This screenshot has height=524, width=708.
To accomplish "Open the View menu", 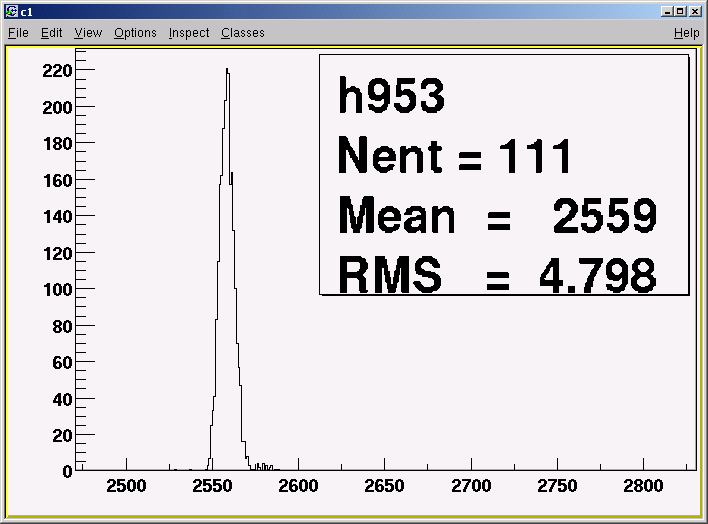I will 88,33.
